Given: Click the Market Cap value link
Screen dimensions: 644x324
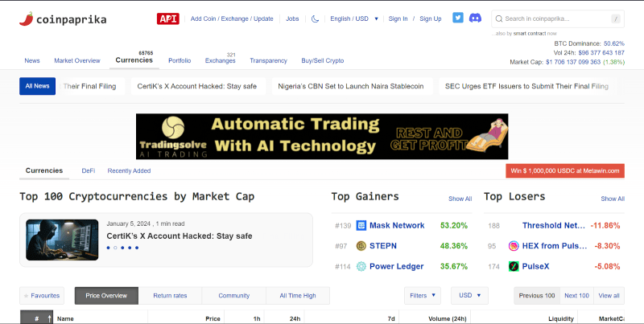Looking at the screenshot, I should point(573,63).
